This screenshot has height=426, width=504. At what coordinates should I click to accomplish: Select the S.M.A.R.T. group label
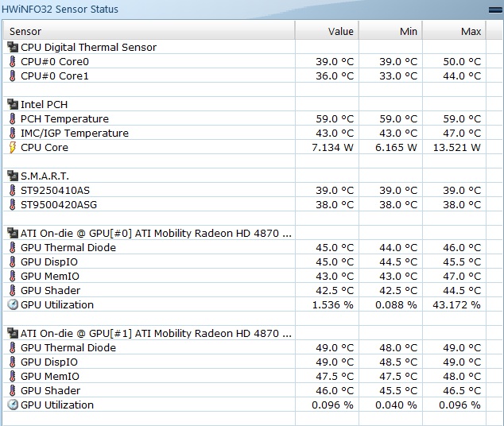(x=45, y=176)
